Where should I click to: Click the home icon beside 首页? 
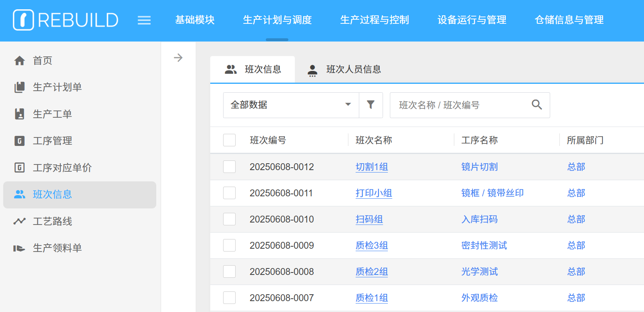[19, 60]
